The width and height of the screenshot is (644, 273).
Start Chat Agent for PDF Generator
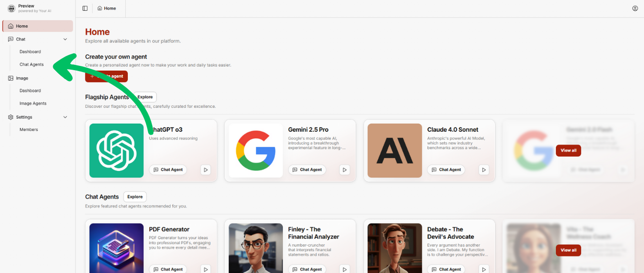coord(168,269)
